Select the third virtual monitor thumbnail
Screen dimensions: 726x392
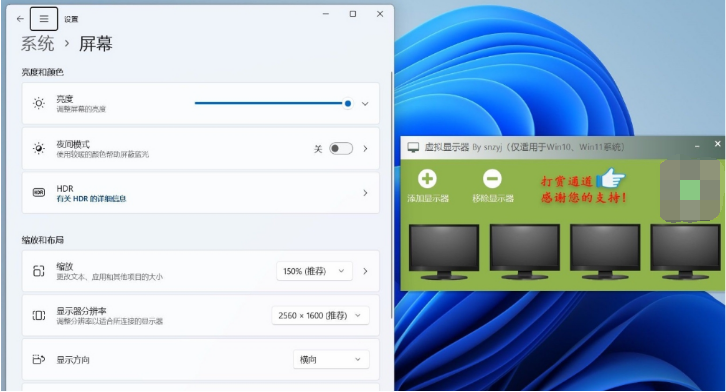point(605,252)
